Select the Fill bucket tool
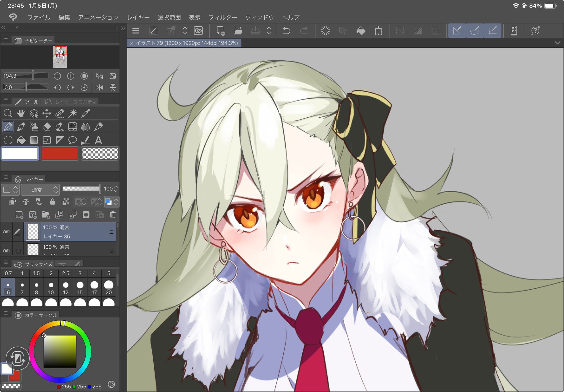 (21, 140)
